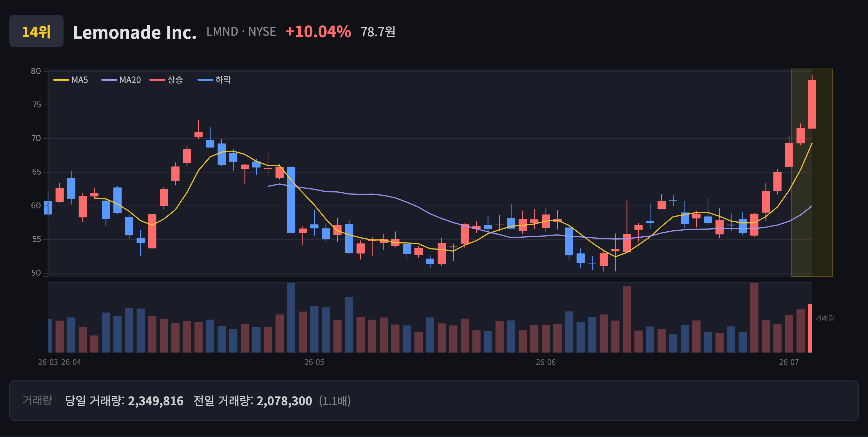Toggle the MA20 legend entry
Image resolution: width=868 pixels, height=437 pixels.
coord(121,80)
